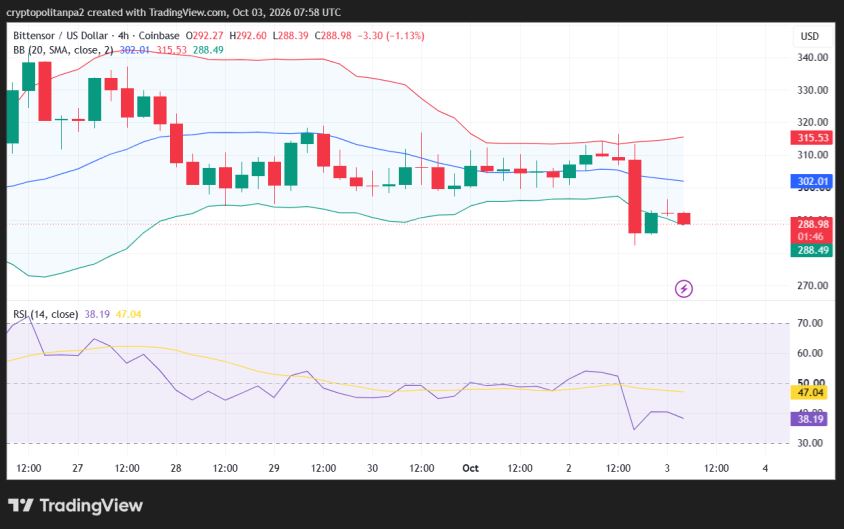Click the 310.00 price scale label
844x529 pixels.
[812, 155]
